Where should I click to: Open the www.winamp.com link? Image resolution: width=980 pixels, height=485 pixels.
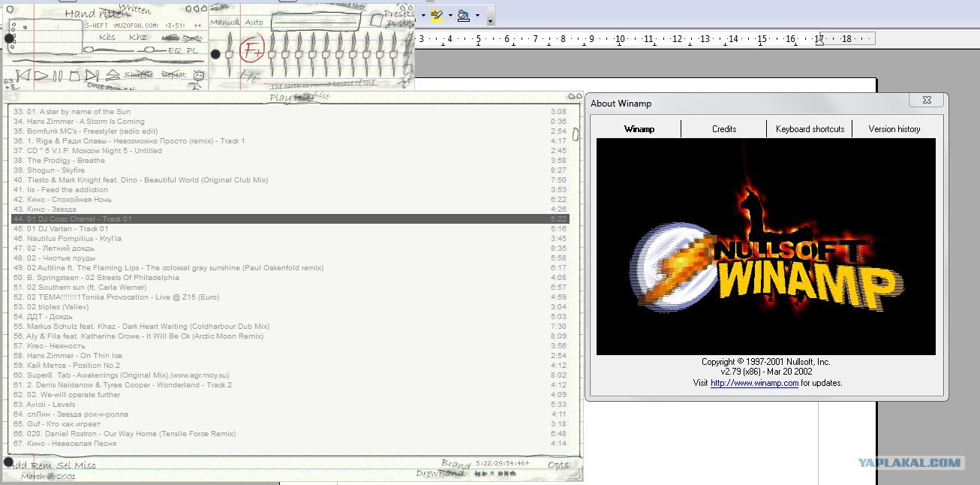pyautogui.click(x=754, y=383)
